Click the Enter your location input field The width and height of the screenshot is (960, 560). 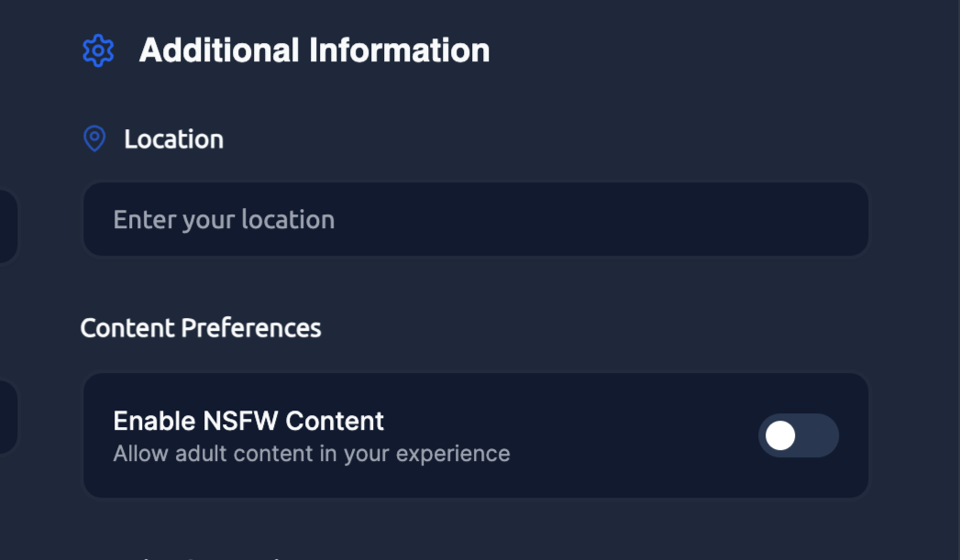point(475,219)
